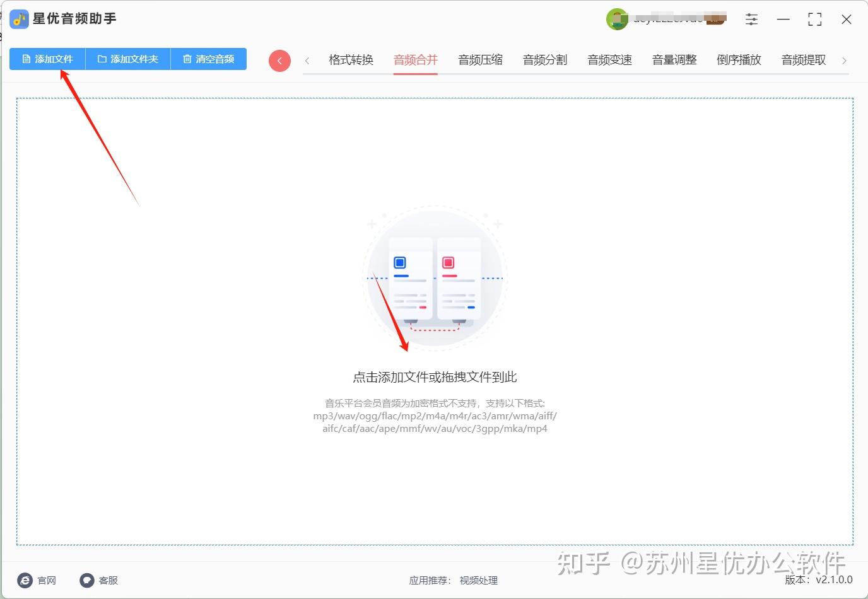Select the 音频合并 tab

(415, 60)
